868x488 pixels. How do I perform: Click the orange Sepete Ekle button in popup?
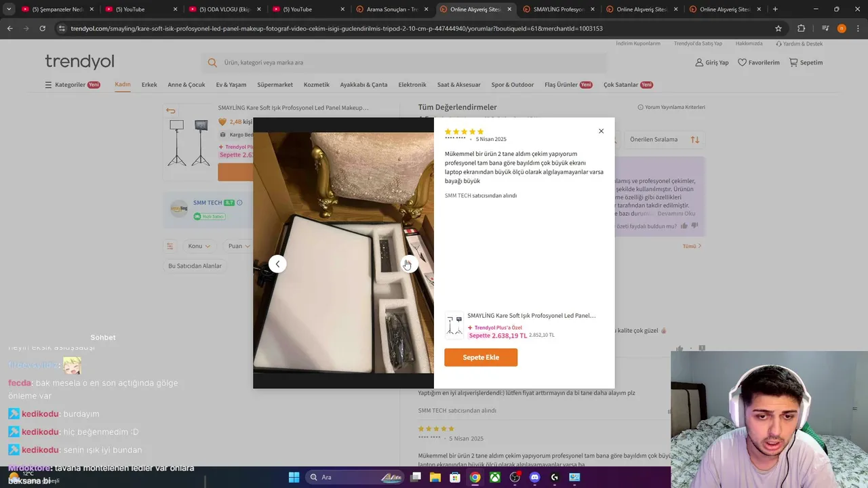(481, 357)
